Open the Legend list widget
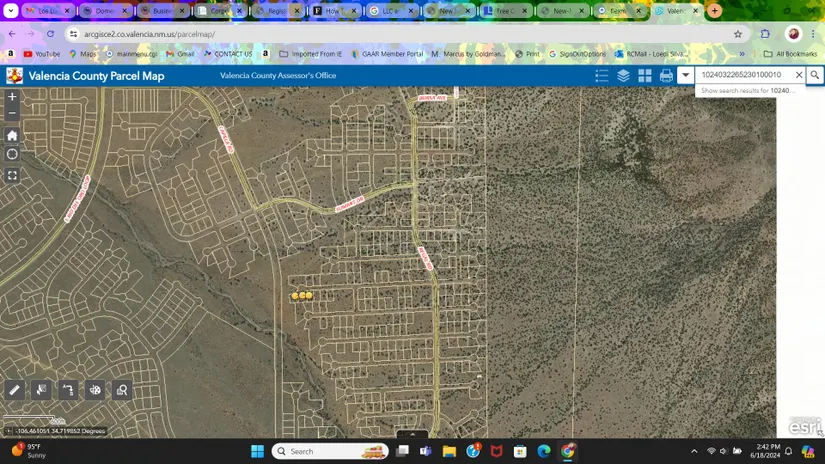825x464 pixels. tap(601, 76)
